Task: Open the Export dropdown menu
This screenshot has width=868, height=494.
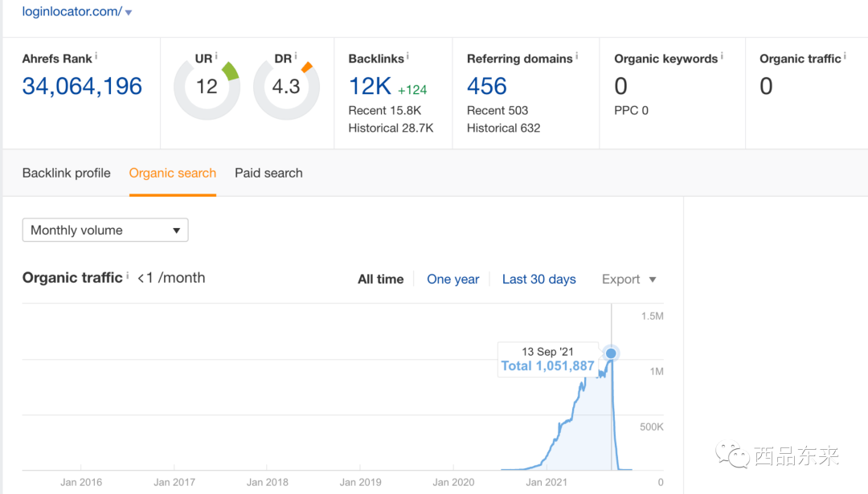Action: [628, 280]
